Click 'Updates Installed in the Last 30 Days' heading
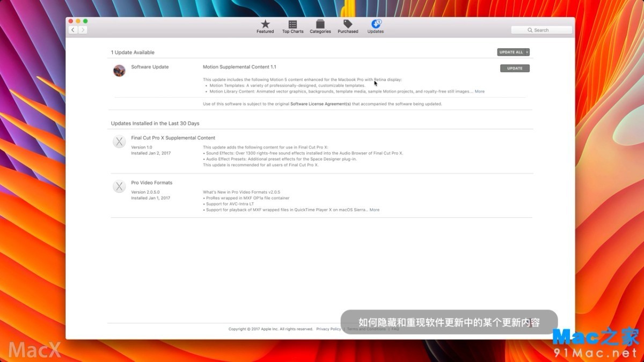 [155, 123]
